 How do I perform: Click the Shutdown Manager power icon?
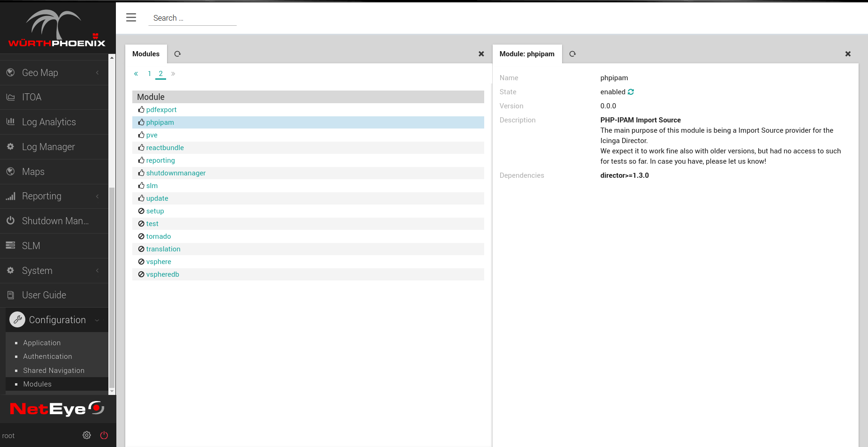10,220
